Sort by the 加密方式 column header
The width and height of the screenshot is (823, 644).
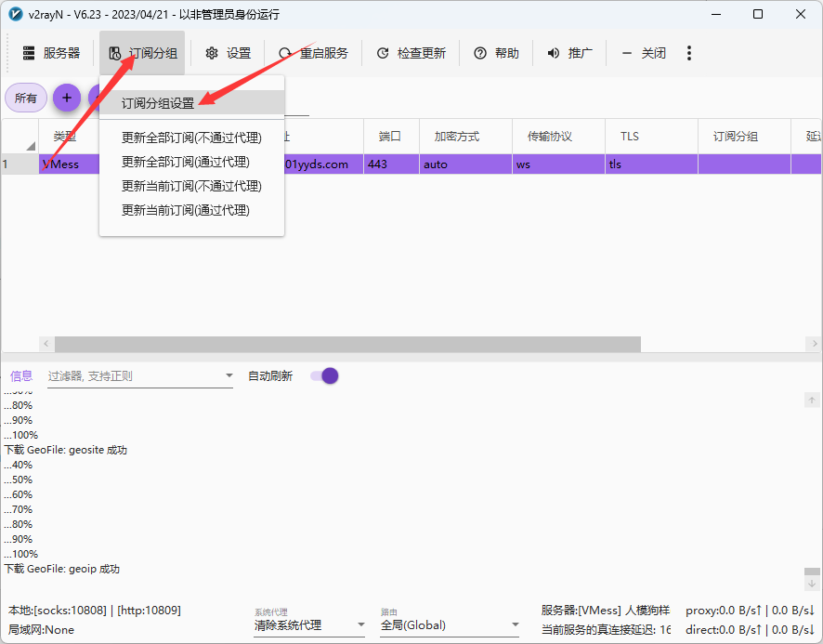[x=465, y=137]
